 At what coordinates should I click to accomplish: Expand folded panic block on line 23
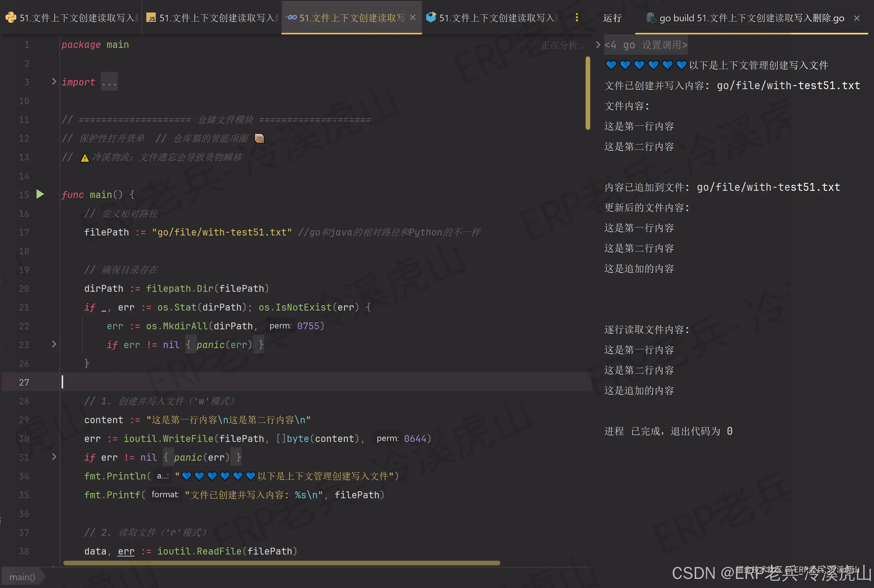click(x=54, y=344)
